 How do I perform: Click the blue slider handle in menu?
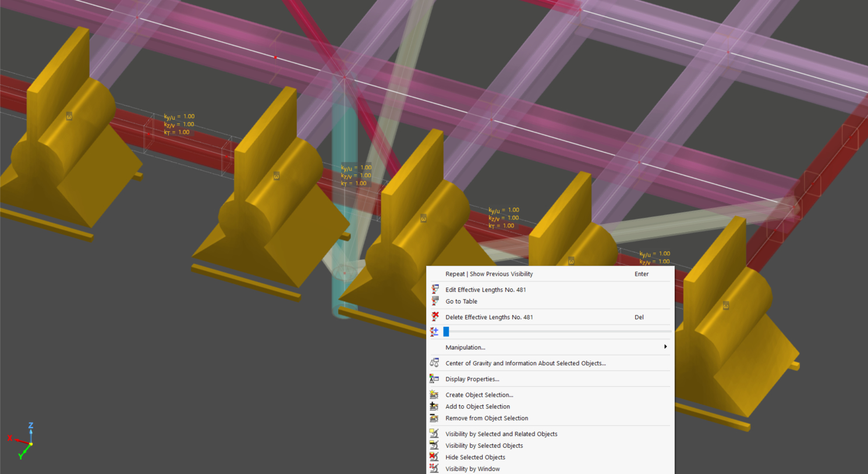click(x=446, y=332)
